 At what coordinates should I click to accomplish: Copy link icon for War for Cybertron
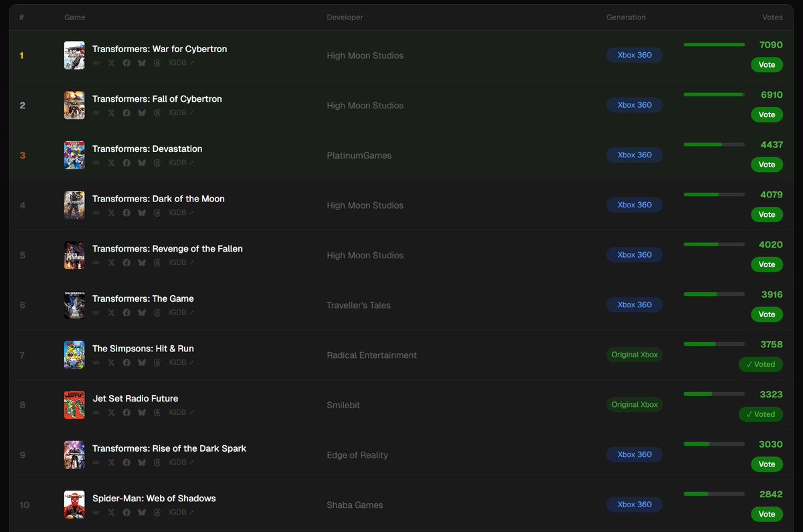(x=96, y=63)
